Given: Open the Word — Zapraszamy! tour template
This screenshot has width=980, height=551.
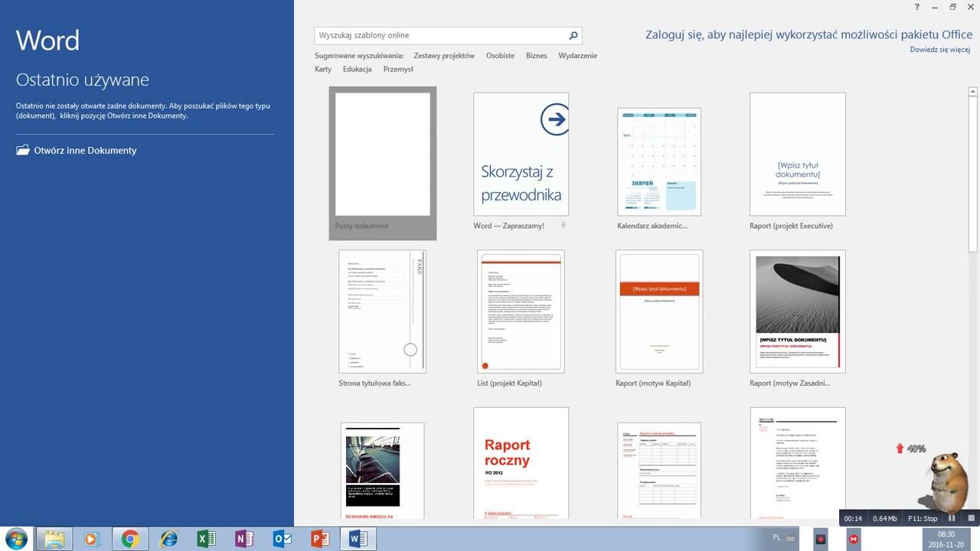Looking at the screenshot, I should (521, 155).
